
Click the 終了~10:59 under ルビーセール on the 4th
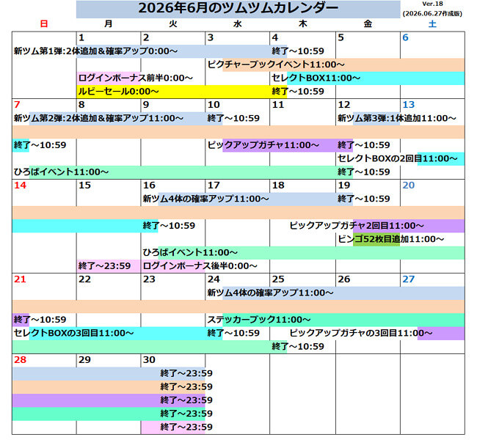(298, 91)
